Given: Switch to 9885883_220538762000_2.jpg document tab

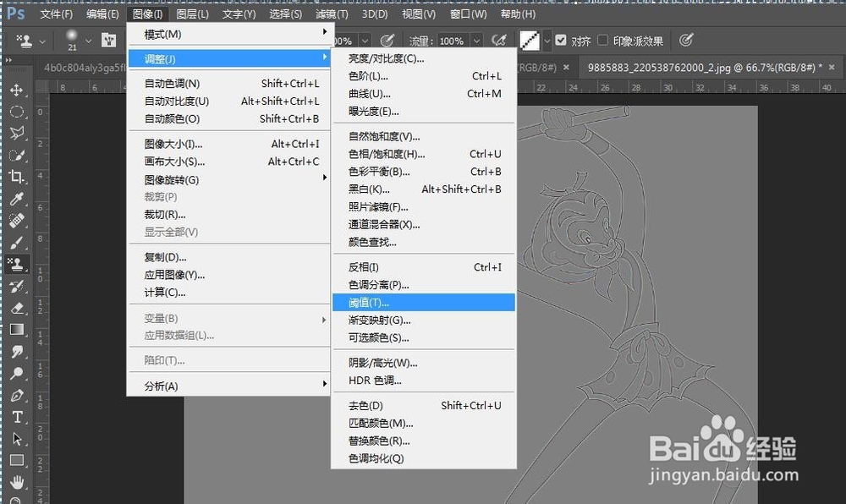Looking at the screenshot, I should (705, 68).
